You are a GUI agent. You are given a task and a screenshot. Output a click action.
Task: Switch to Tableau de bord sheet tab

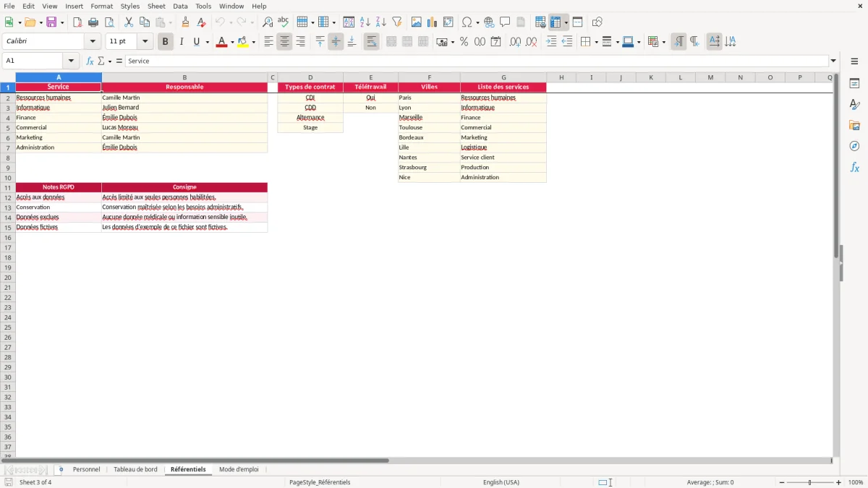pyautogui.click(x=135, y=469)
